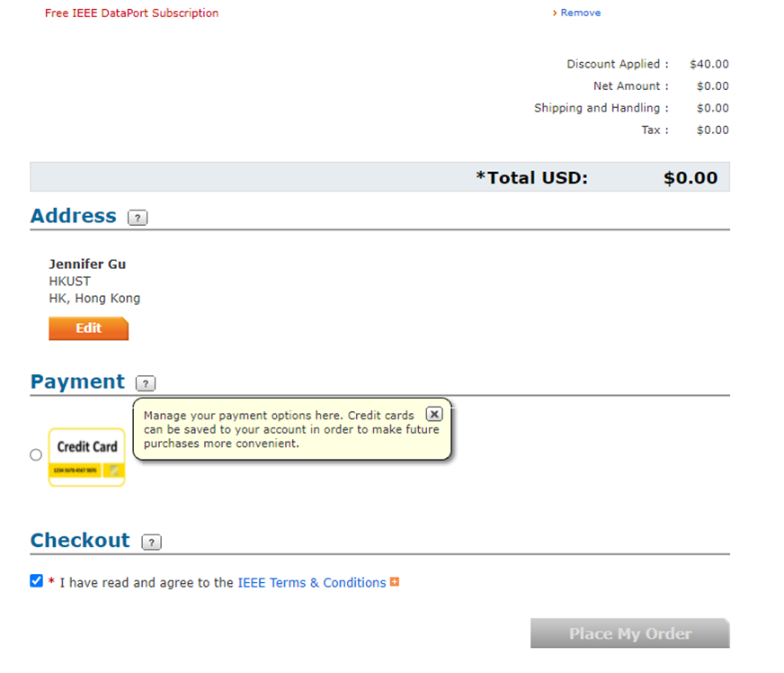
Task: Open the Checkout question mark icon
Action: click(152, 542)
